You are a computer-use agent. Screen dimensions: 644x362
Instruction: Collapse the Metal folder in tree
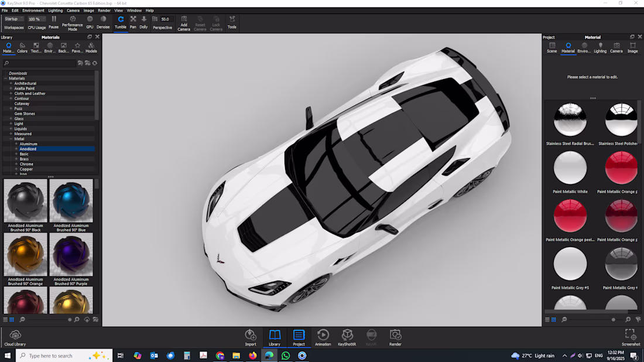pos(11,139)
